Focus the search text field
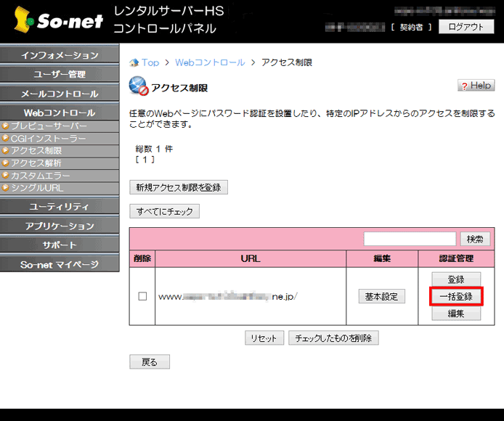 [x=410, y=239]
